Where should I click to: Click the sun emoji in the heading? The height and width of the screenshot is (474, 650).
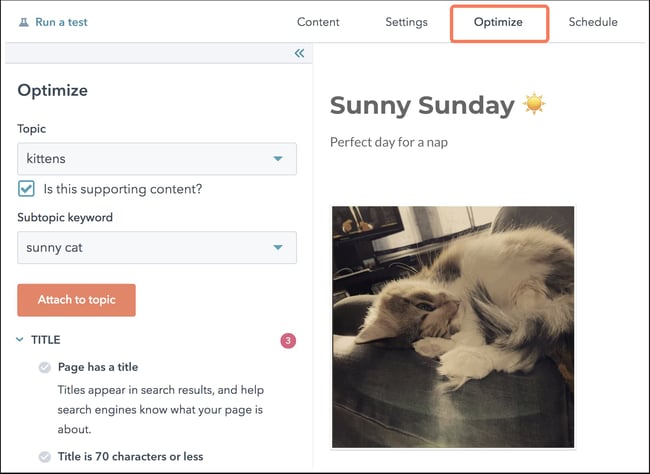coord(535,104)
